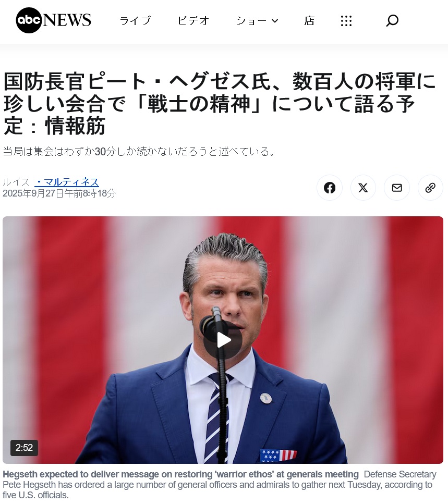
Task: Share the article on X
Action: 363,188
